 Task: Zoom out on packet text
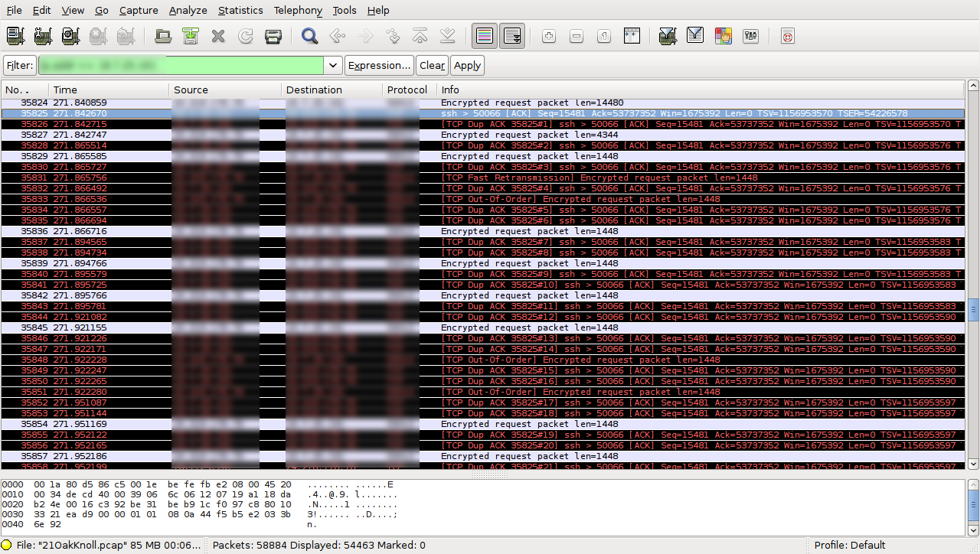[x=577, y=36]
